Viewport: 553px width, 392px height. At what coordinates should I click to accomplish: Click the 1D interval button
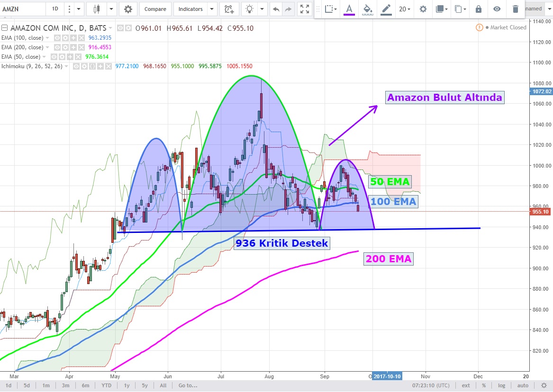55,9
